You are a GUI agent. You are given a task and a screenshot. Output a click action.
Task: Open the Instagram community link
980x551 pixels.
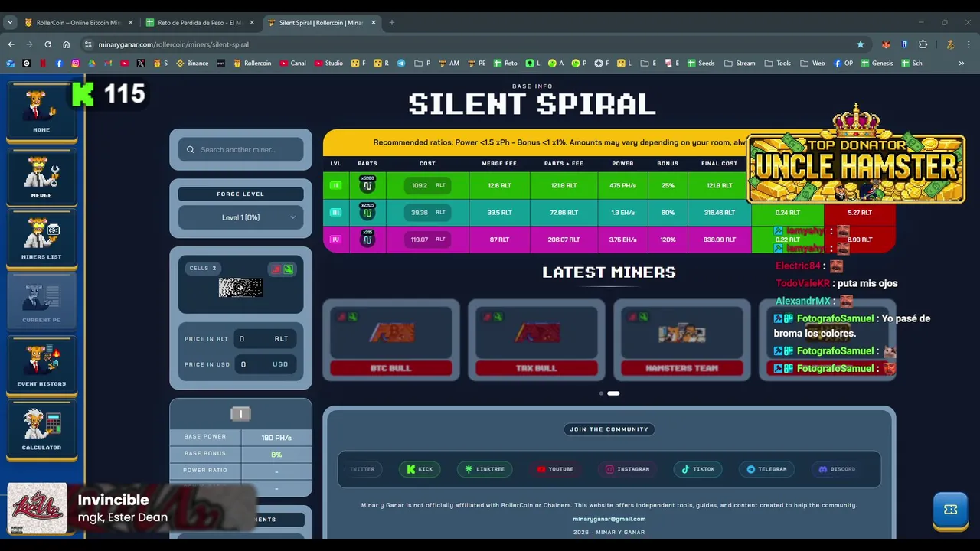[627, 469]
